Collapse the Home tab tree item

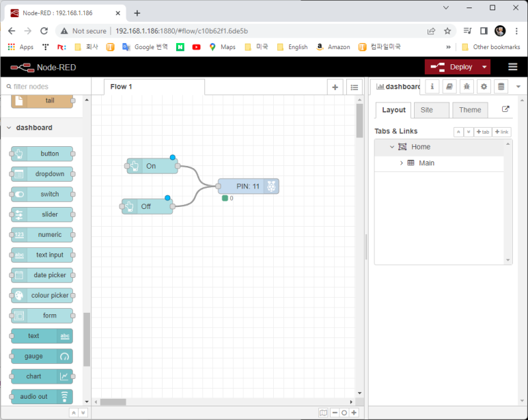click(392, 147)
